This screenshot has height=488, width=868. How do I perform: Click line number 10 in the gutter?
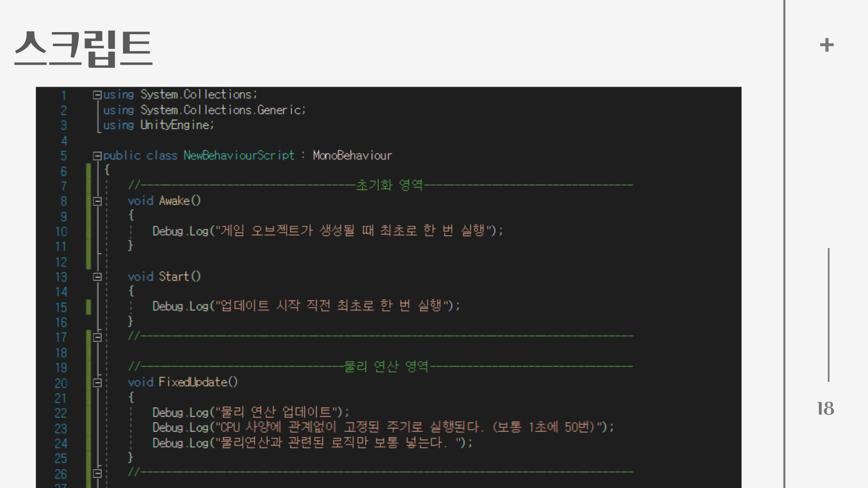pos(61,232)
